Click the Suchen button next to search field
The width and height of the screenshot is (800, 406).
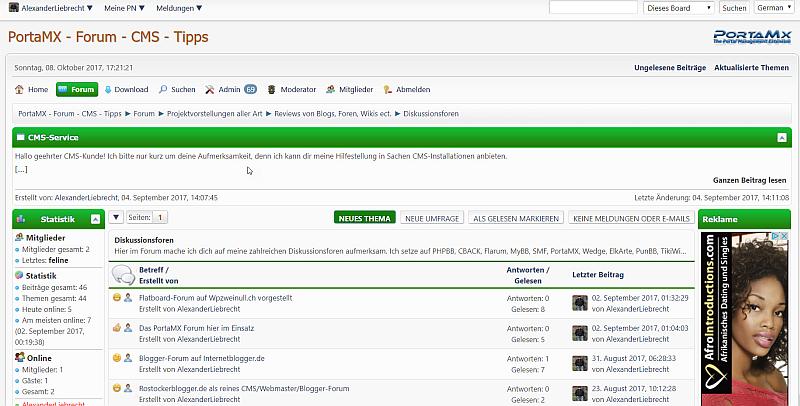(734, 8)
